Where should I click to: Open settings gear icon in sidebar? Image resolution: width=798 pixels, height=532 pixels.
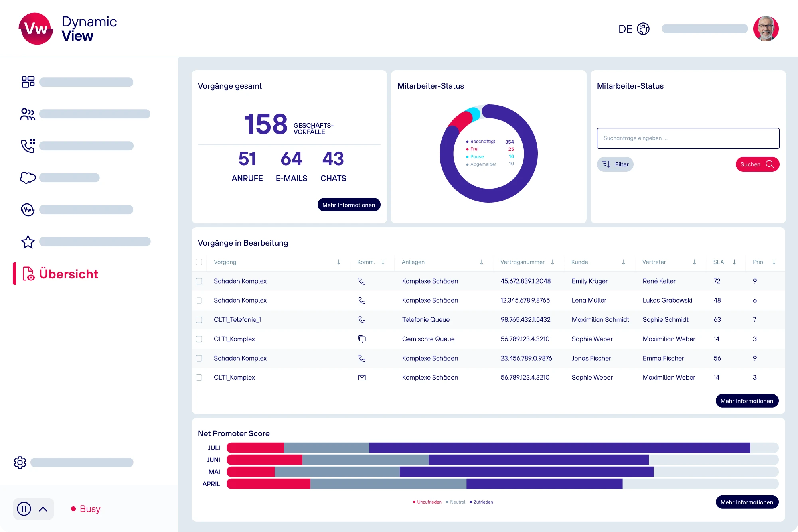click(x=20, y=463)
